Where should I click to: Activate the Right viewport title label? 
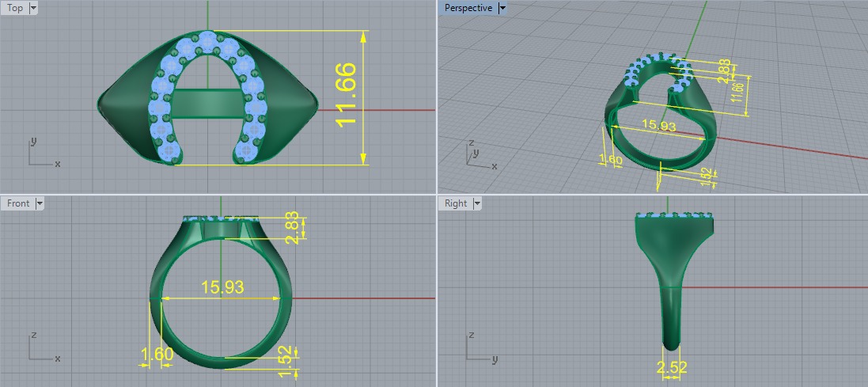click(x=456, y=203)
